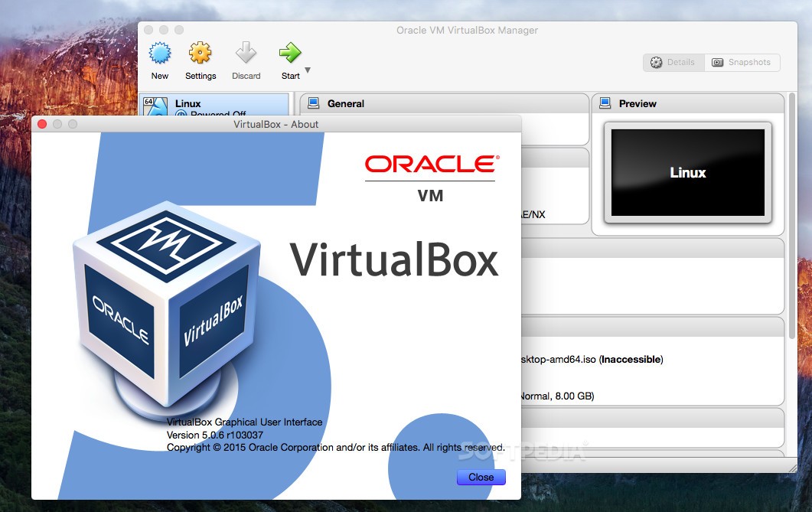
Task: Click the Linux 64-bit OS icon
Action: (155, 106)
